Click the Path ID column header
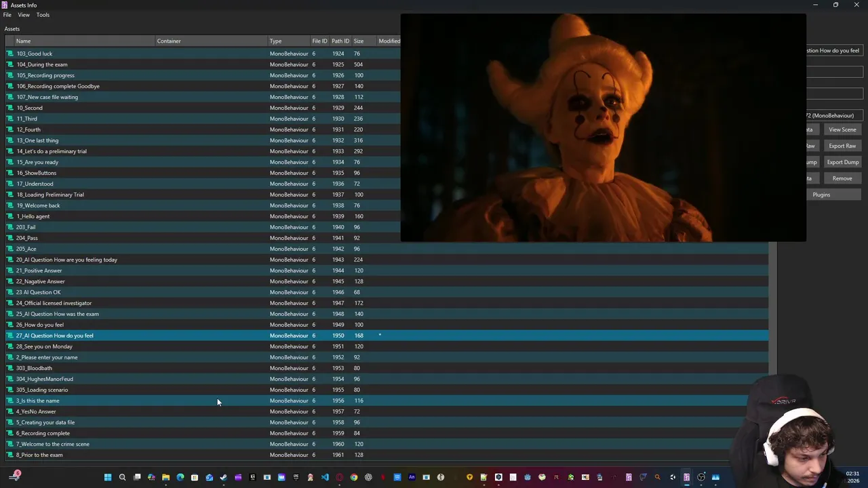 (x=340, y=41)
